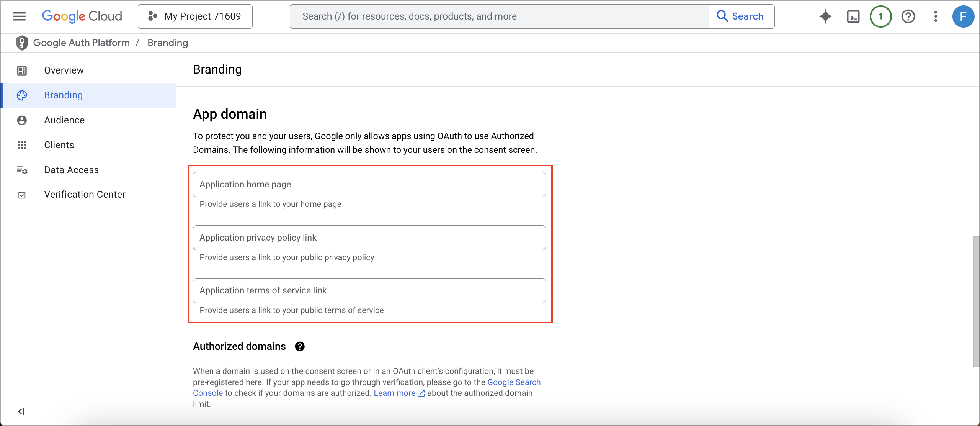
Task: Click the Search magnifier icon
Action: coord(722,16)
